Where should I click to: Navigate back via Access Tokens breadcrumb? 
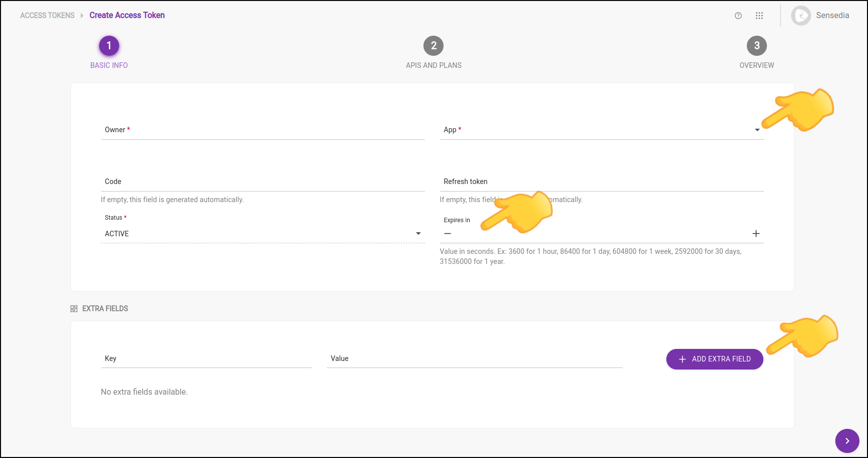coord(47,15)
